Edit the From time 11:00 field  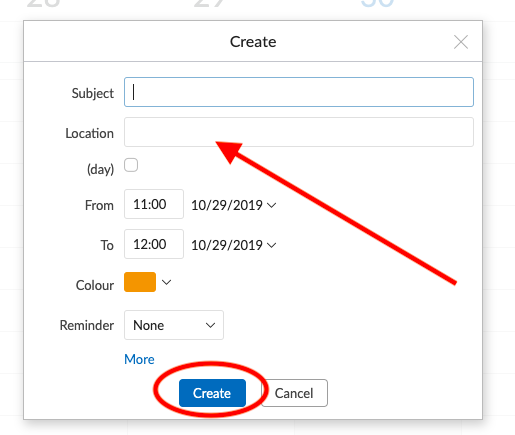click(x=154, y=204)
